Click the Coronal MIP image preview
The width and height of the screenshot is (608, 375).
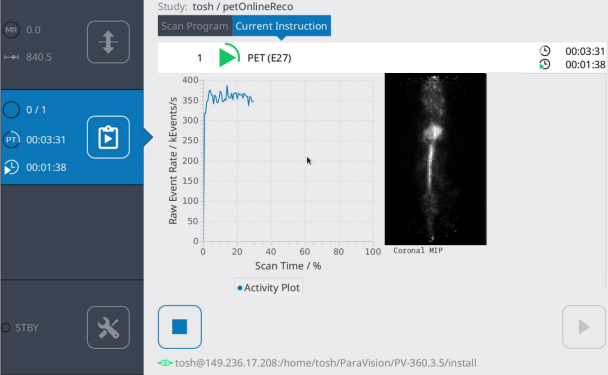[435, 159]
